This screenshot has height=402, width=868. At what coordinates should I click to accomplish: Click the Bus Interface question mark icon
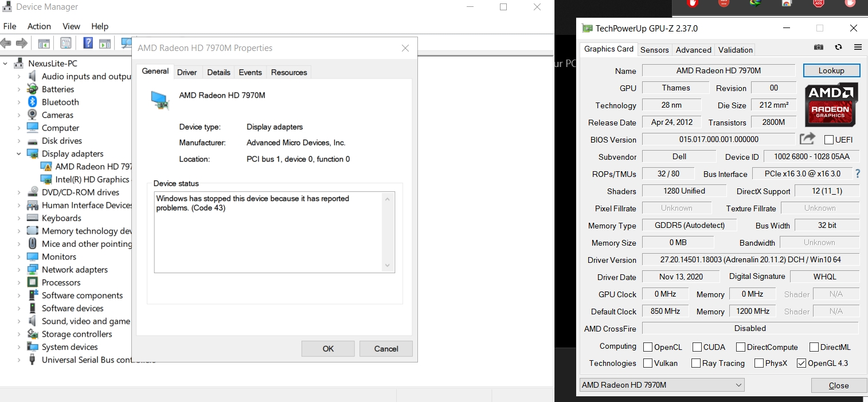pos(858,174)
